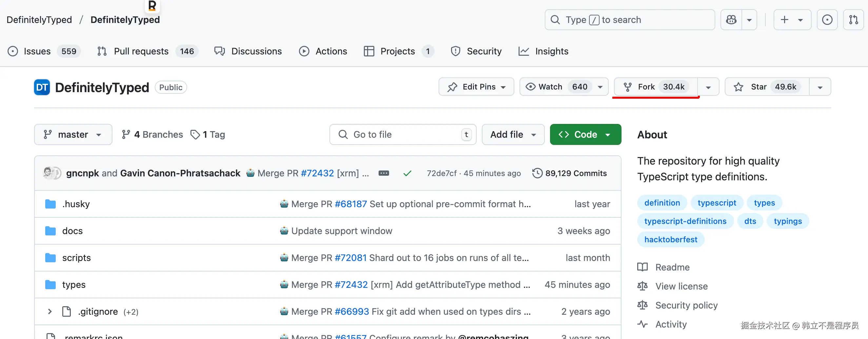Open the Add file dropdown
This screenshot has width=868, height=339.
[513, 134]
